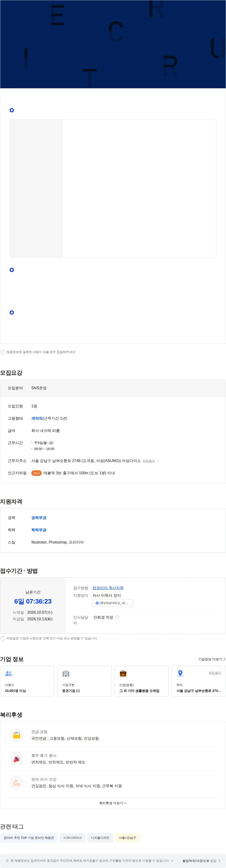Open the 잡코리아 즉시지원 link
The height and width of the screenshot is (868, 226).
(108, 588)
